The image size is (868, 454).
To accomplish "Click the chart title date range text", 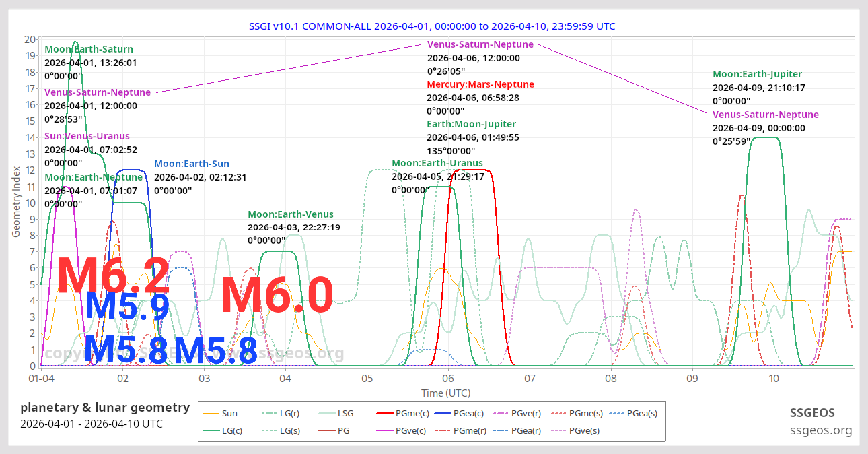I will pos(431,26).
